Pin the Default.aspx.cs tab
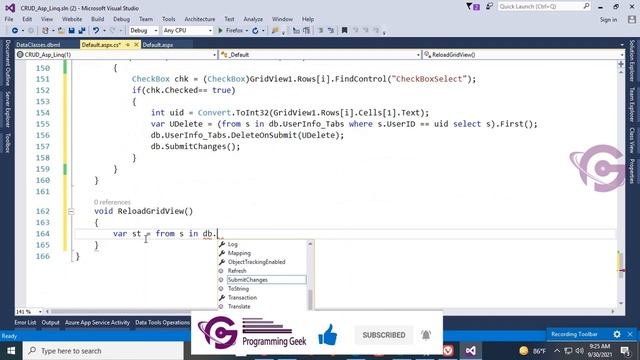Viewport: 640px width, 360px height. click(128, 44)
